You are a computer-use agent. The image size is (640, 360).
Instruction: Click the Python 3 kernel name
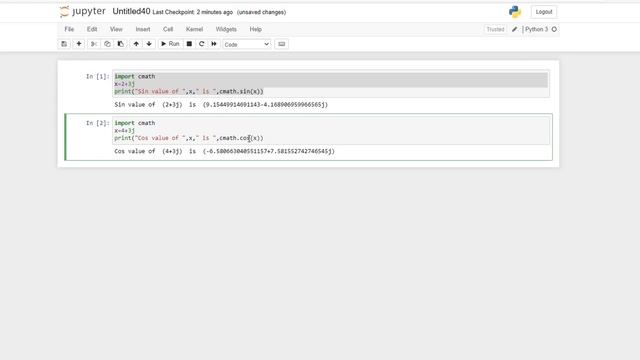click(536, 29)
